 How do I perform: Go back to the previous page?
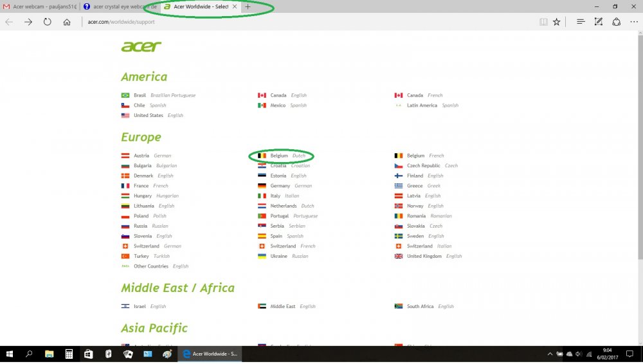[9, 22]
